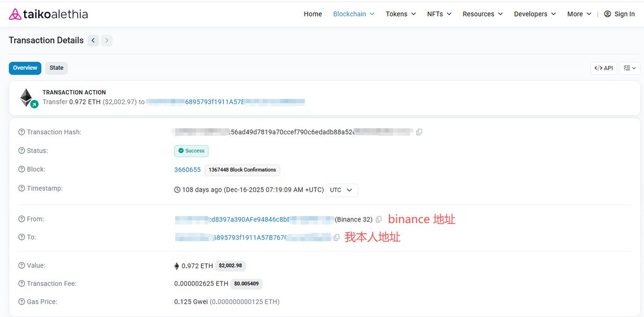Click 1367448 Block Confirmations badge
This screenshot has width=644, height=317.
[x=242, y=170]
